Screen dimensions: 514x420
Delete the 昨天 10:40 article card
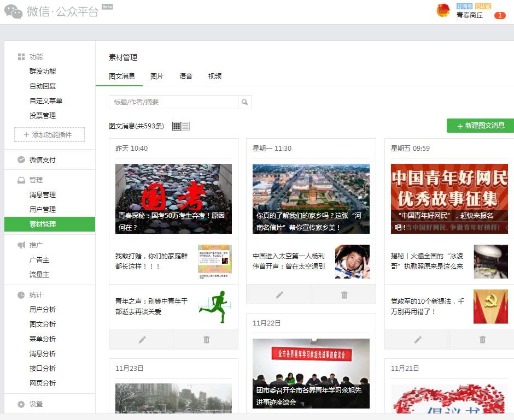coord(206,339)
